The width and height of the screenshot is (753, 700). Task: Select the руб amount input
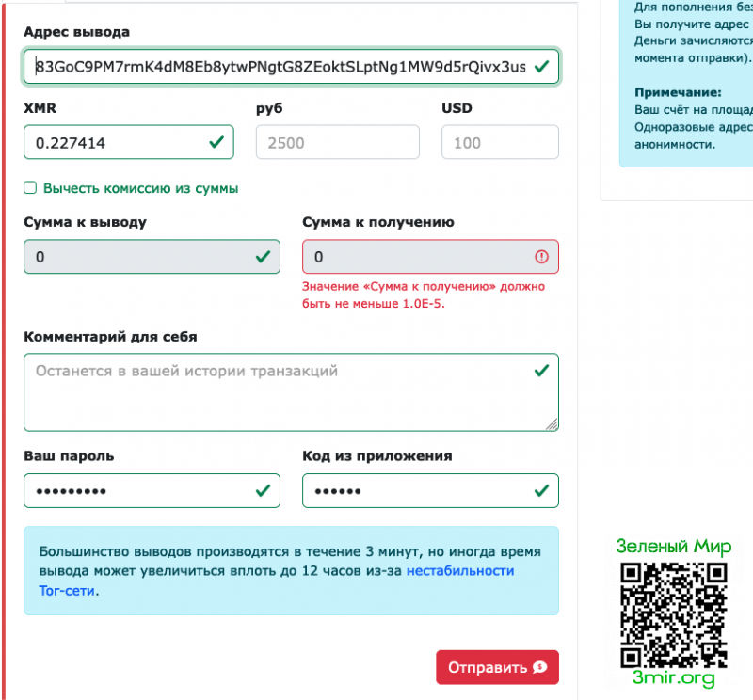(337, 142)
